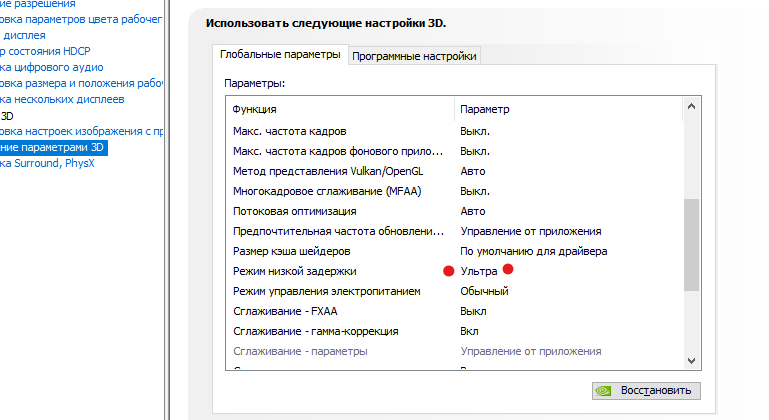Open Авто value for Vulkan/OpenGL method
Viewport: 769px width, 420px height.
[x=473, y=172]
